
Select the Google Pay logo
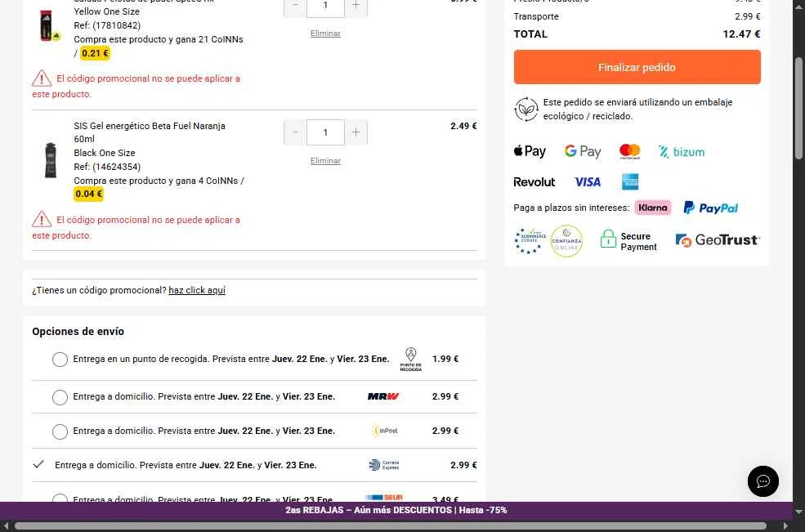[x=582, y=151]
